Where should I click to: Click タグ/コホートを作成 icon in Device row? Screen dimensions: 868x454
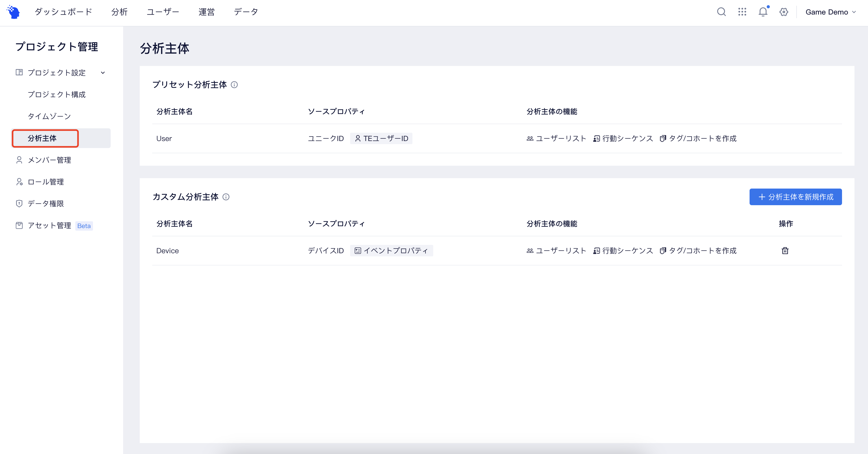(663, 251)
